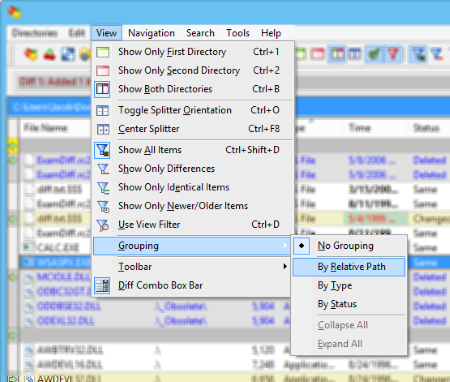Click the Toggle Splitter Orientation icon
This screenshot has height=382, width=450.
(x=102, y=110)
